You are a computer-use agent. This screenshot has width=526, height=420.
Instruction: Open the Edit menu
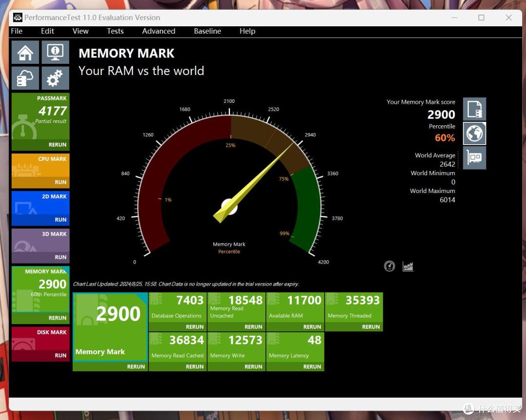47,31
